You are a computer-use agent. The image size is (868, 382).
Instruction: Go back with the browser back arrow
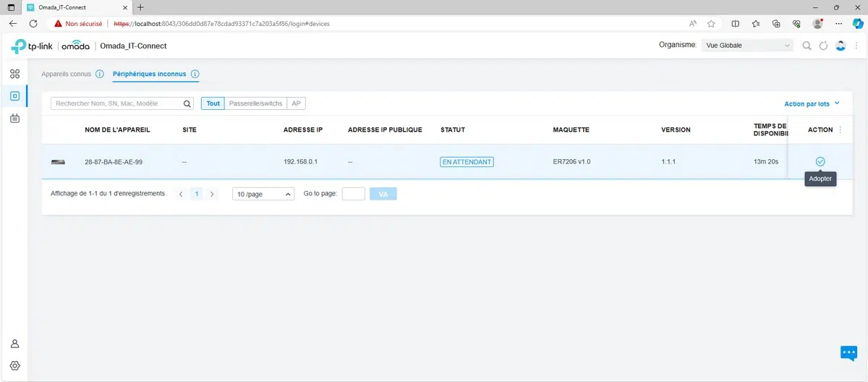[x=13, y=23]
